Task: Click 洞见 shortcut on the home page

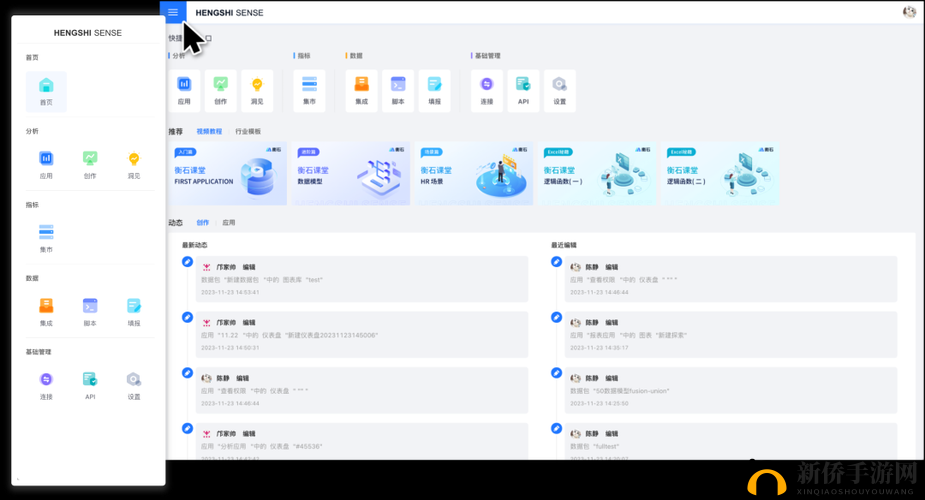Action: pyautogui.click(x=257, y=91)
